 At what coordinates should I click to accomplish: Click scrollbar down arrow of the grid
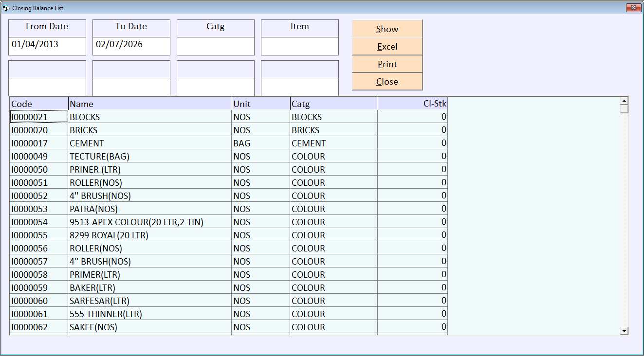(624, 331)
